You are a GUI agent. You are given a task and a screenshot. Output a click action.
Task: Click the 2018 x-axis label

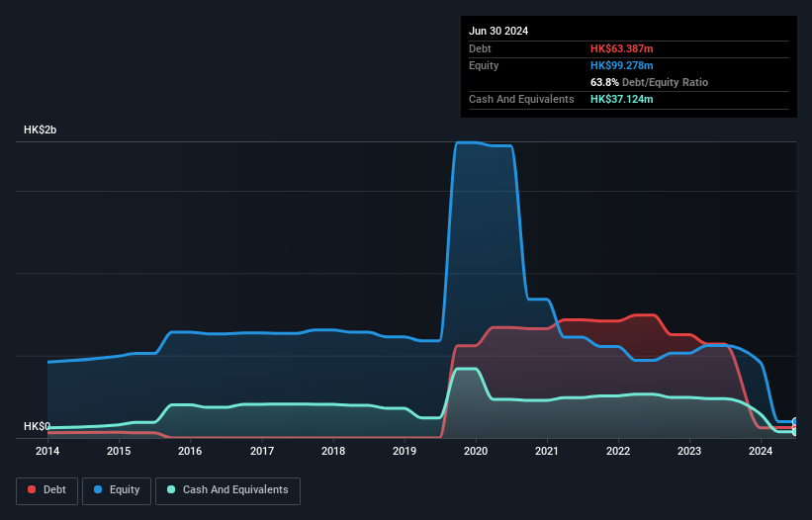pos(333,451)
